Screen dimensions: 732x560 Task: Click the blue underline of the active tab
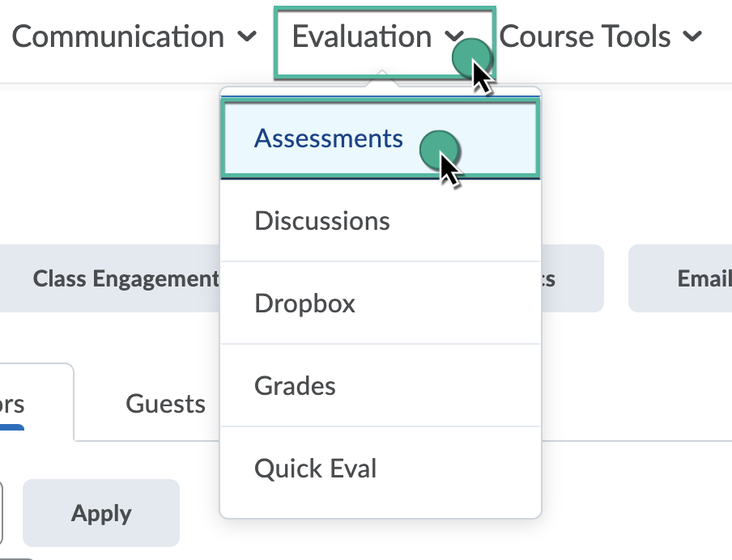click(x=12, y=426)
